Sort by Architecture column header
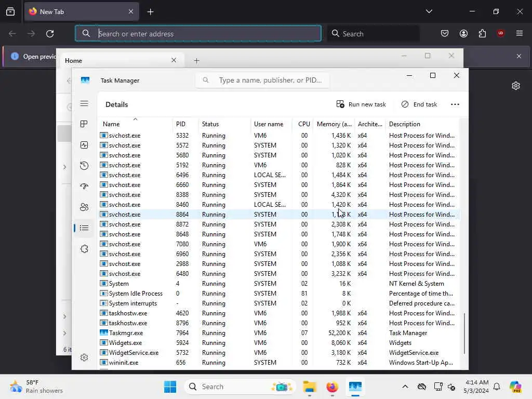 pyautogui.click(x=370, y=124)
